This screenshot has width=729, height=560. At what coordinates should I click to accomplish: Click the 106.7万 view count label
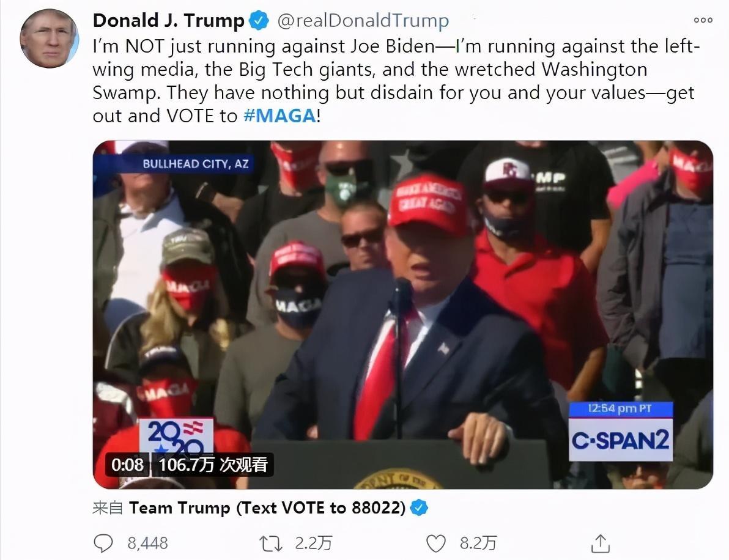pos(213,465)
